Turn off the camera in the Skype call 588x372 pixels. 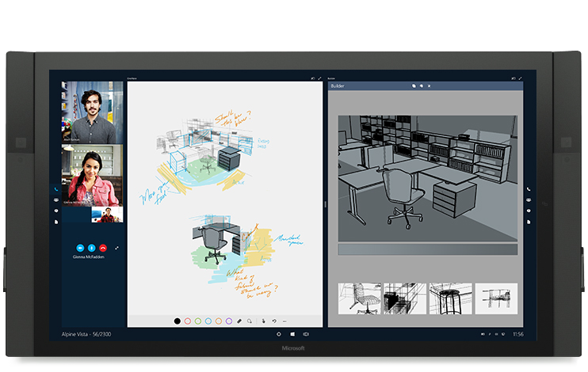coord(80,248)
